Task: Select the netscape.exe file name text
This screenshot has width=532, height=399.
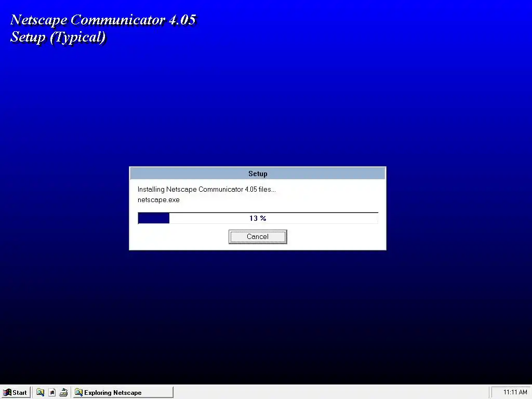Action: (x=158, y=200)
